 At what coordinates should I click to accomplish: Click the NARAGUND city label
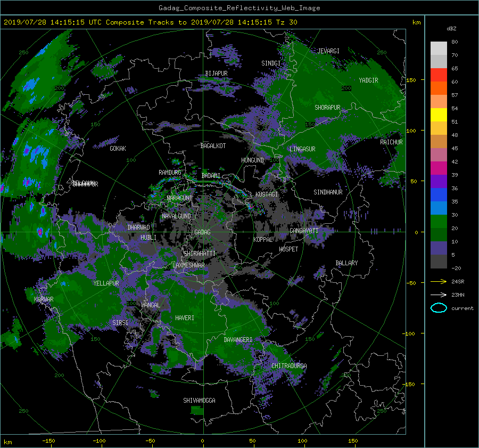180,198
